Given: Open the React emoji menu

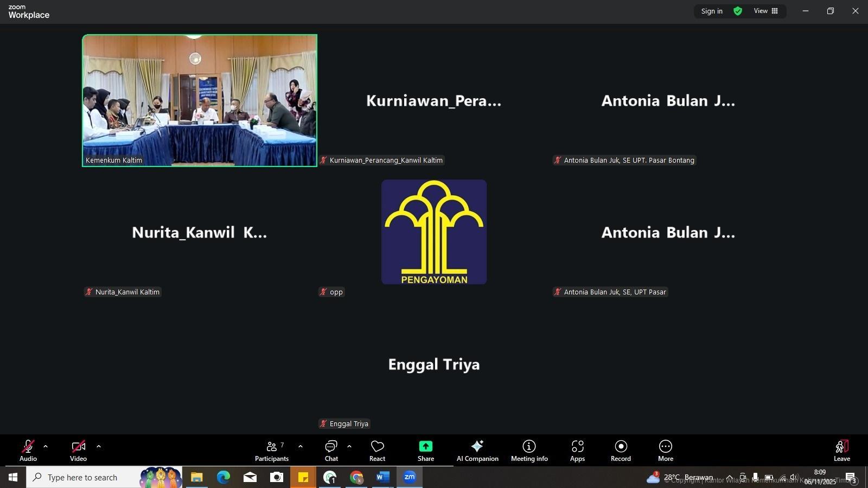Looking at the screenshot, I should 377,450.
